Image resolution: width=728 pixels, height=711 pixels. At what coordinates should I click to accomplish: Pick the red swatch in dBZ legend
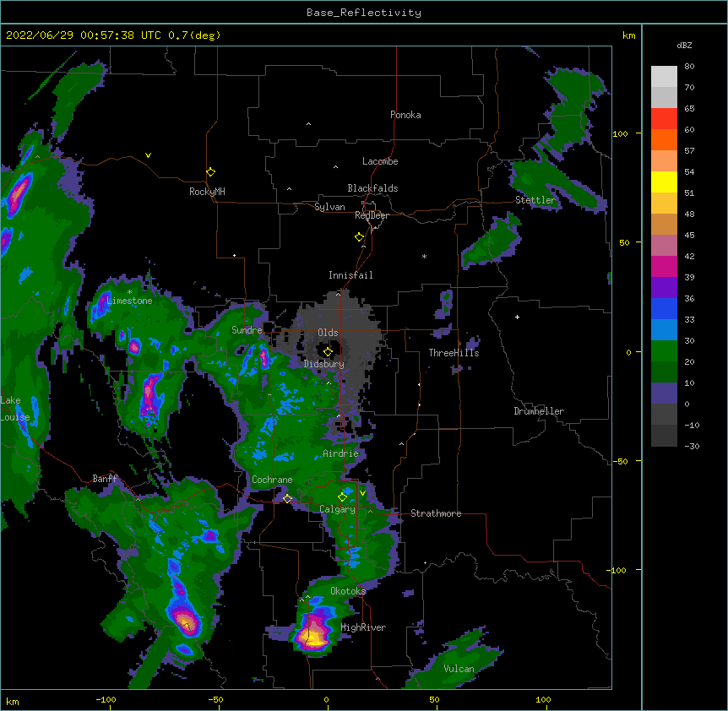tap(664, 119)
